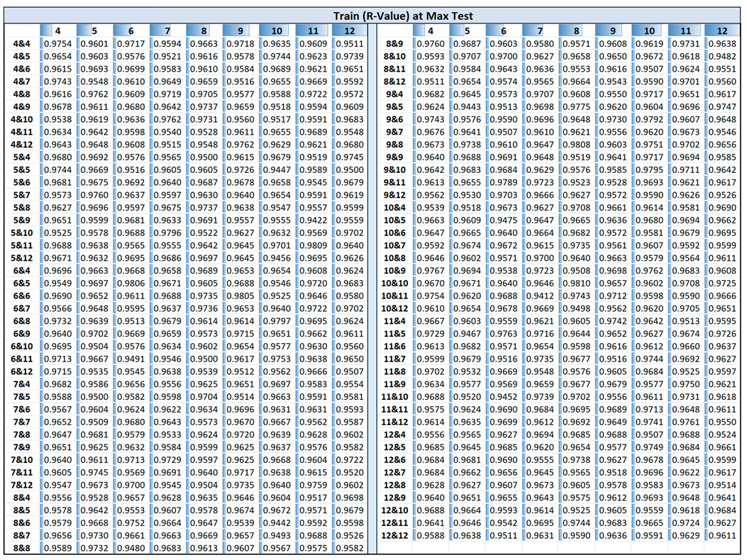The height and width of the screenshot is (560, 747).
Task: Select value 0.9761 in row 11&12
Action: pyautogui.click(x=686, y=422)
